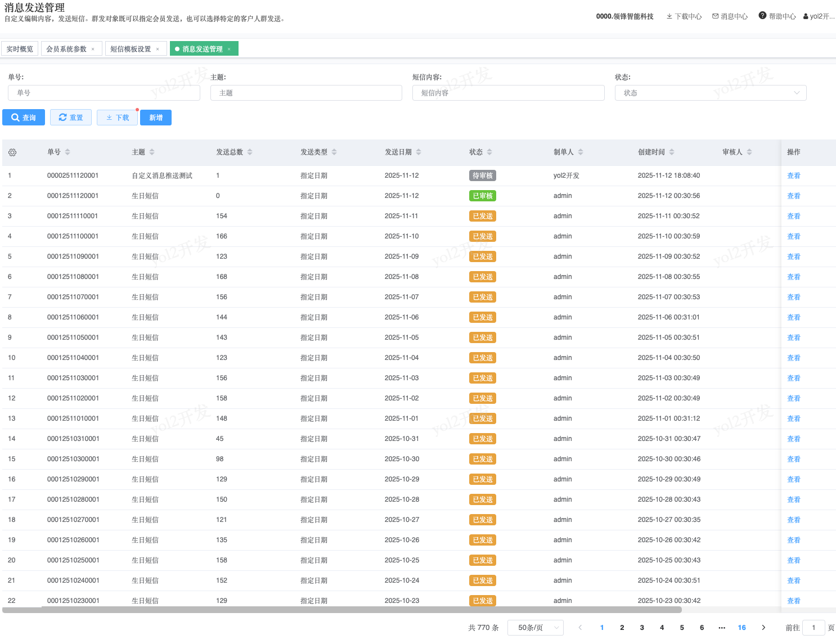Image resolution: width=836 pixels, height=644 pixels.
Task: Sort the table by 发送总数
Action: (250, 152)
